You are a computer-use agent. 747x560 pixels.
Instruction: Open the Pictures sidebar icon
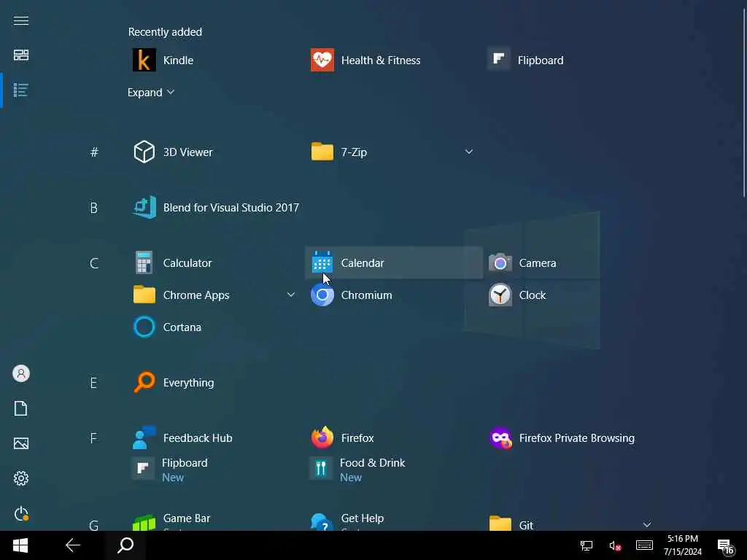(x=21, y=443)
